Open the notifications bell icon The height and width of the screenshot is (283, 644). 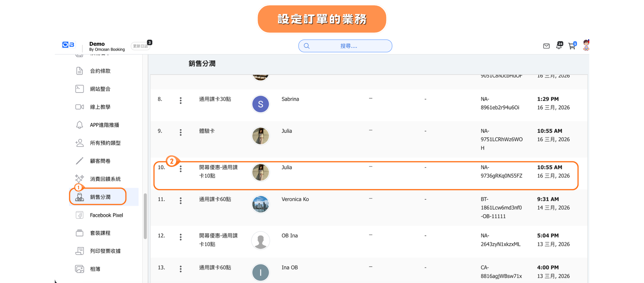tap(559, 46)
